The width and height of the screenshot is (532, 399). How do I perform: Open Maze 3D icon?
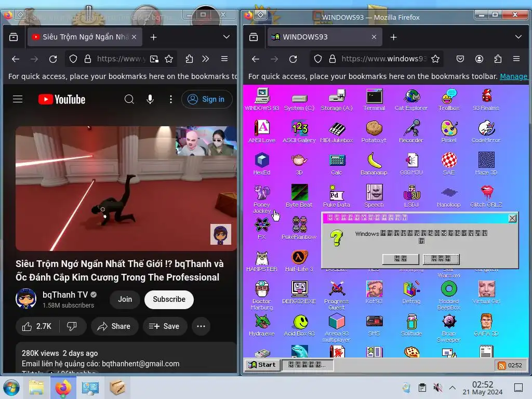pyautogui.click(x=486, y=164)
